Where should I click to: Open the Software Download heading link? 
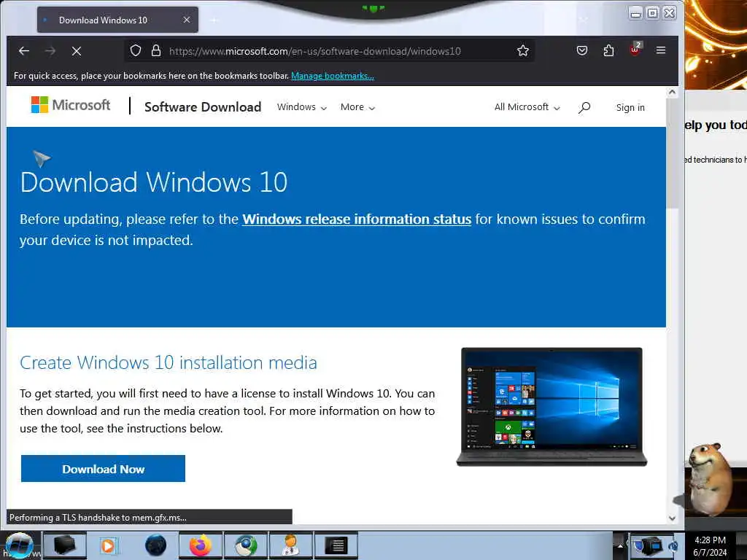[x=203, y=107]
